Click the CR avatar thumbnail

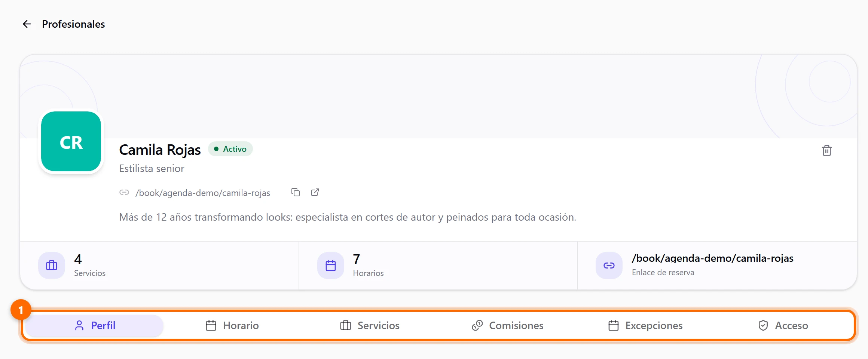tap(71, 142)
